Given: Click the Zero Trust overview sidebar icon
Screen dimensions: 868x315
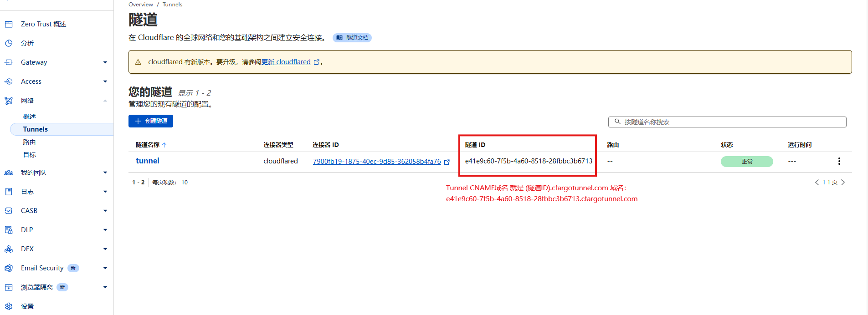Looking at the screenshot, I should coord(9,24).
